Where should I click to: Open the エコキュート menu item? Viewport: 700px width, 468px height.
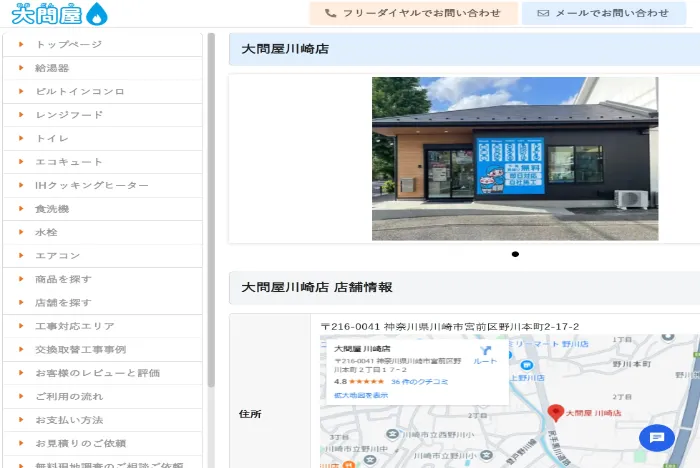point(69,162)
